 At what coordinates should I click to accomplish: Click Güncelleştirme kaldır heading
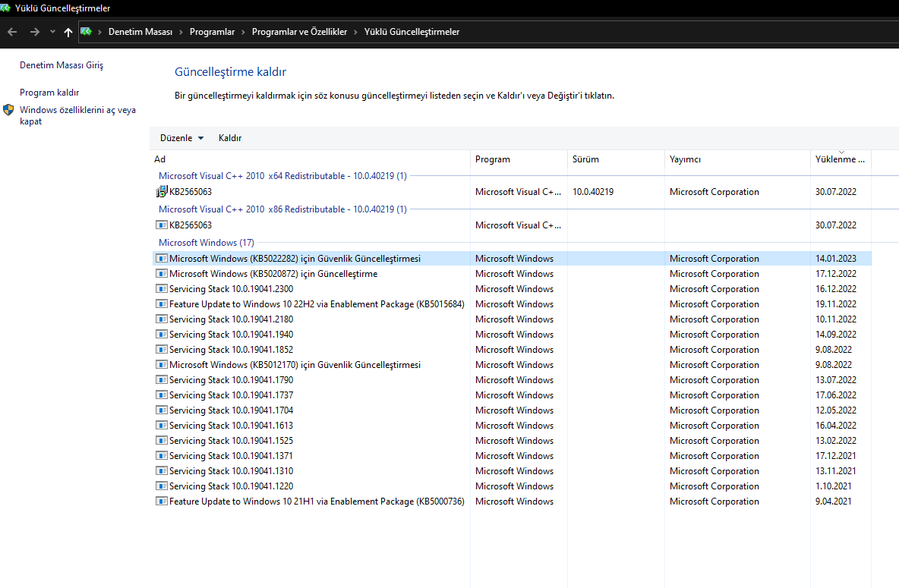(x=231, y=71)
